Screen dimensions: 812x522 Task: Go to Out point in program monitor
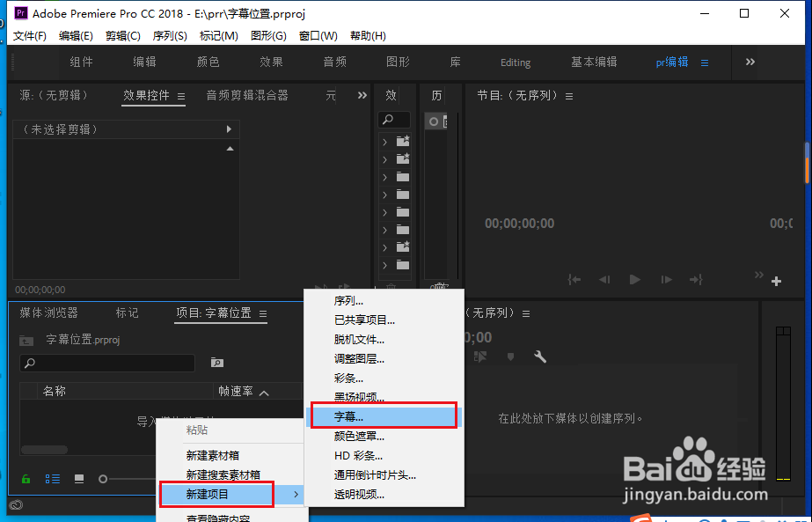point(696,279)
